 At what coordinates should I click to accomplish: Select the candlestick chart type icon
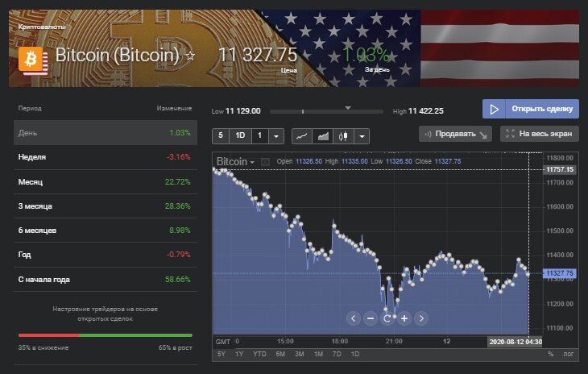click(344, 135)
